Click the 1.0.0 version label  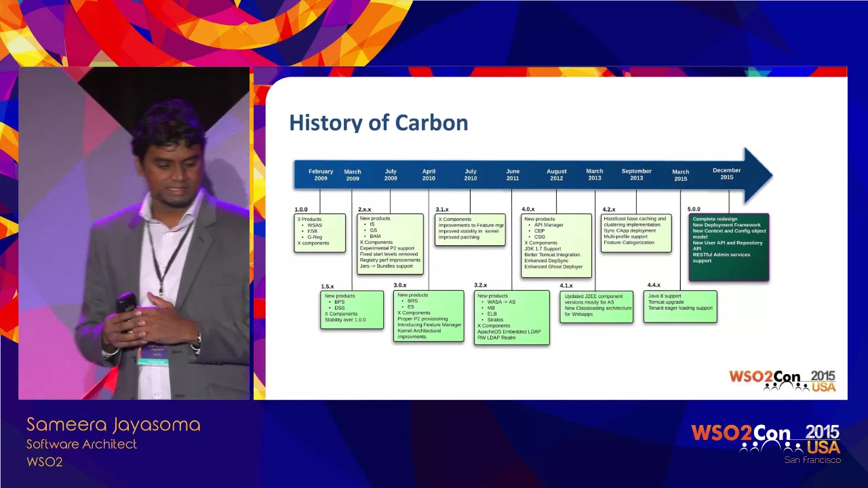tap(301, 209)
